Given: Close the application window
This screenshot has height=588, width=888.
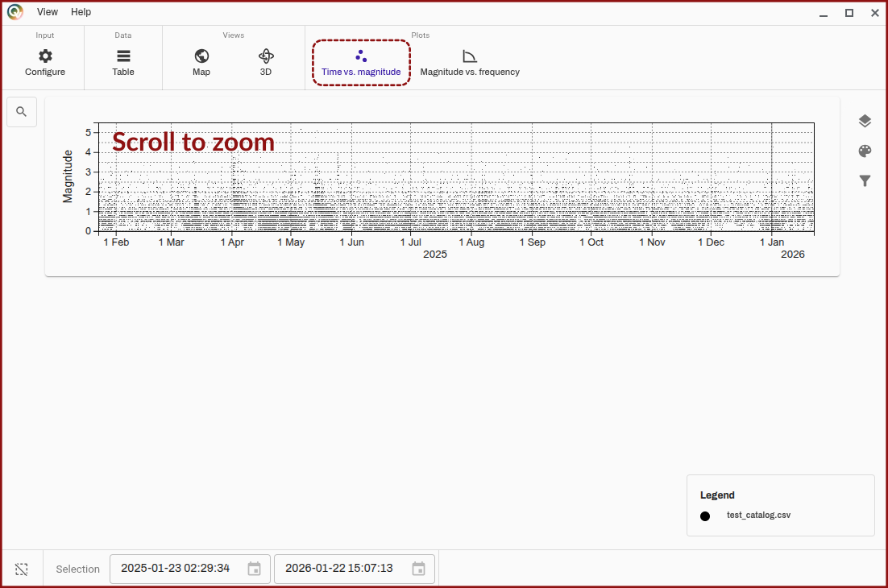Looking at the screenshot, I should pyautogui.click(x=874, y=13).
